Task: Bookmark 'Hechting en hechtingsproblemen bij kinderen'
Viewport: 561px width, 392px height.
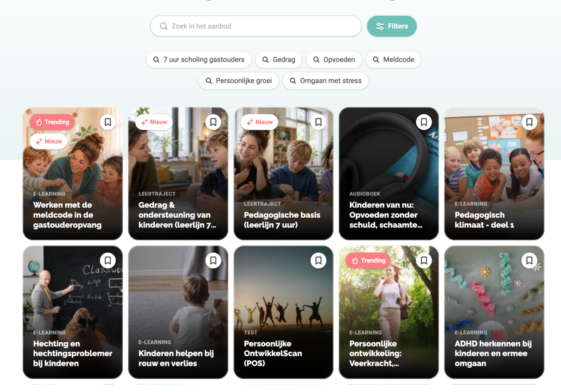Action: click(x=108, y=261)
